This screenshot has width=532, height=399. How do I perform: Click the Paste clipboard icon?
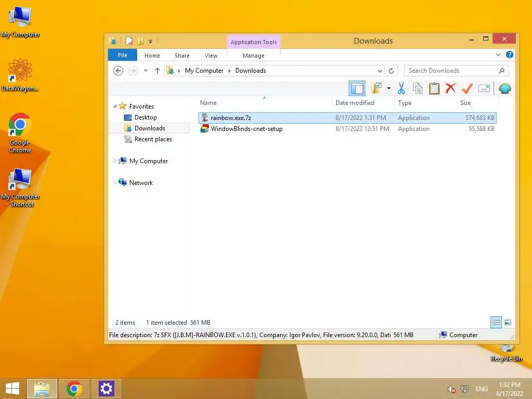[434, 88]
